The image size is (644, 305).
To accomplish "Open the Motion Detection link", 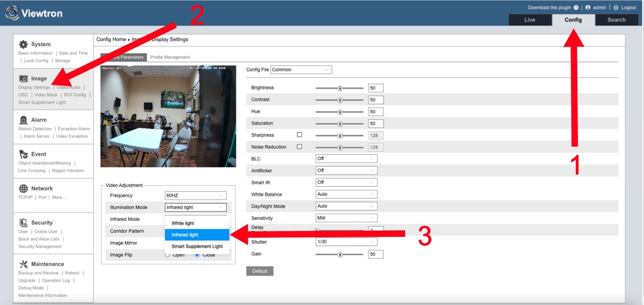I will 35,129.
